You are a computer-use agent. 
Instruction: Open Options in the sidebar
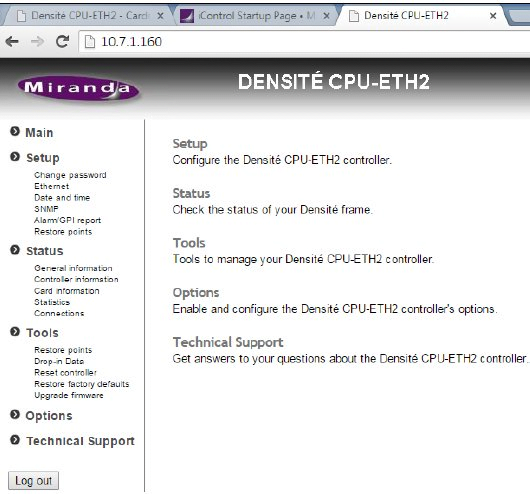49,416
